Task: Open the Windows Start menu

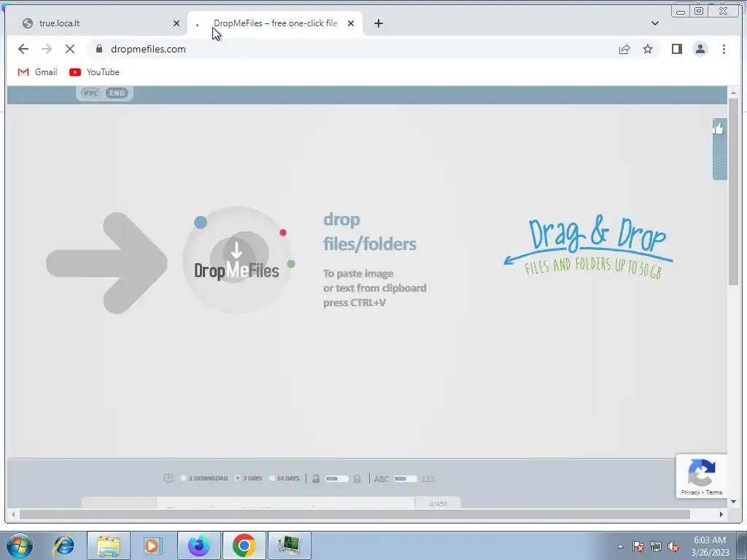Action: click(x=20, y=545)
